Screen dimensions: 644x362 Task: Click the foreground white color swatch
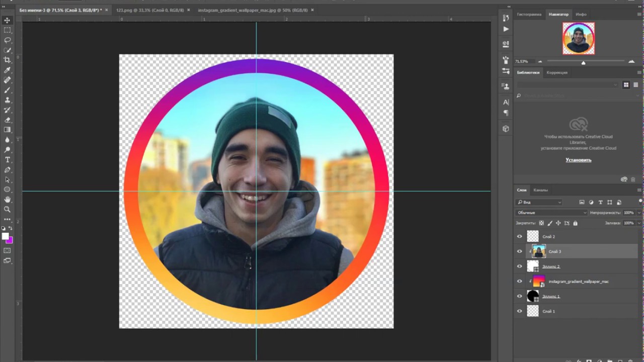5,236
